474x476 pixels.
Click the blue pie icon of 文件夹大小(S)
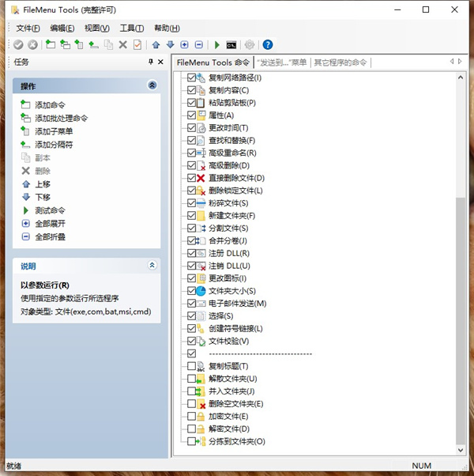coord(201,291)
